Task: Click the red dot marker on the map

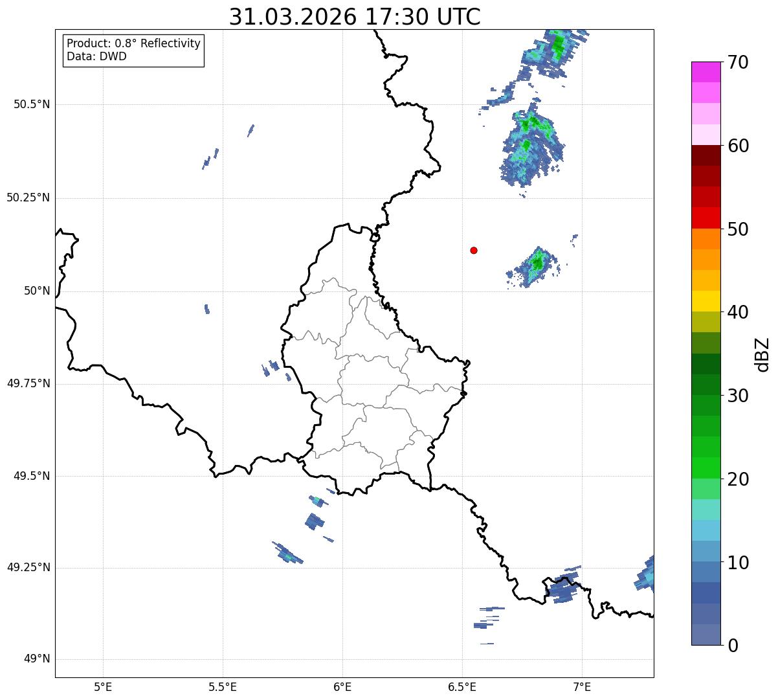Action: [x=474, y=250]
